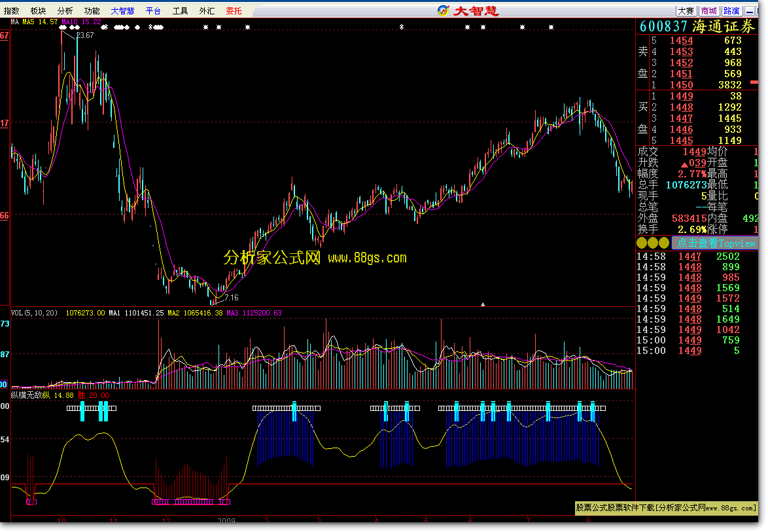Click the MA3 1125200.63 volume label
768x532 pixels.
click(x=254, y=313)
